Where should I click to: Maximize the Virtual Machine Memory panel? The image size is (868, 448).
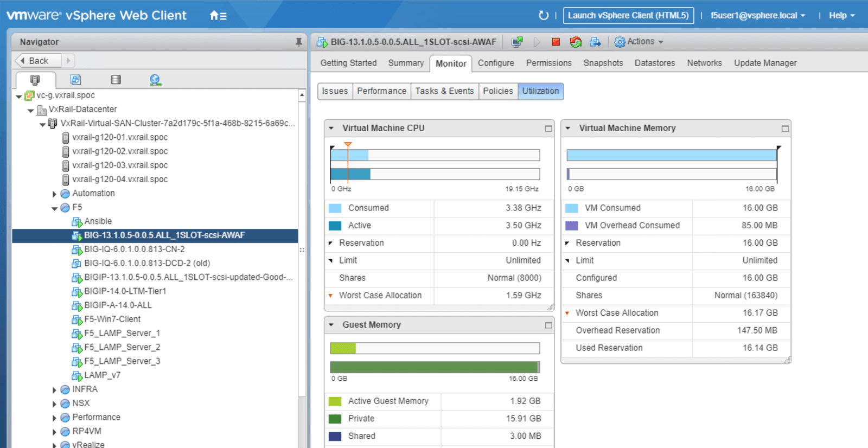pos(784,129)
